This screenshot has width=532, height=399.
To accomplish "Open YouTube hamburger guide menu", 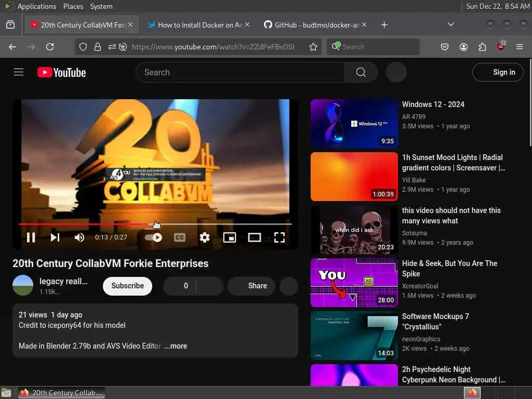I will [19, 72].
